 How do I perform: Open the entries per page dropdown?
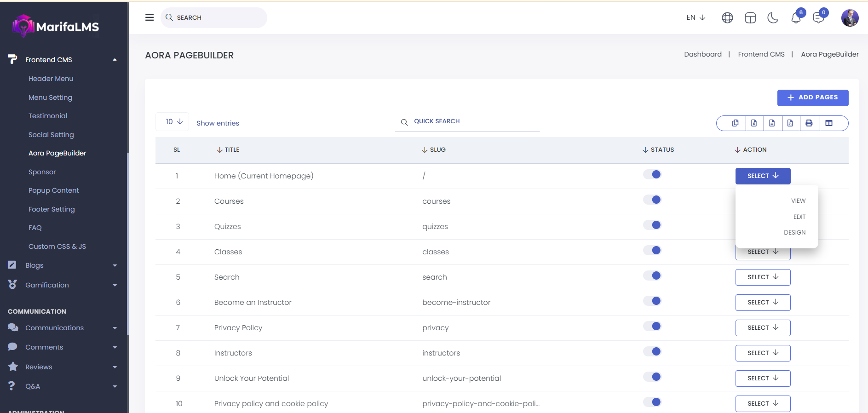click(x=173, y=122)
